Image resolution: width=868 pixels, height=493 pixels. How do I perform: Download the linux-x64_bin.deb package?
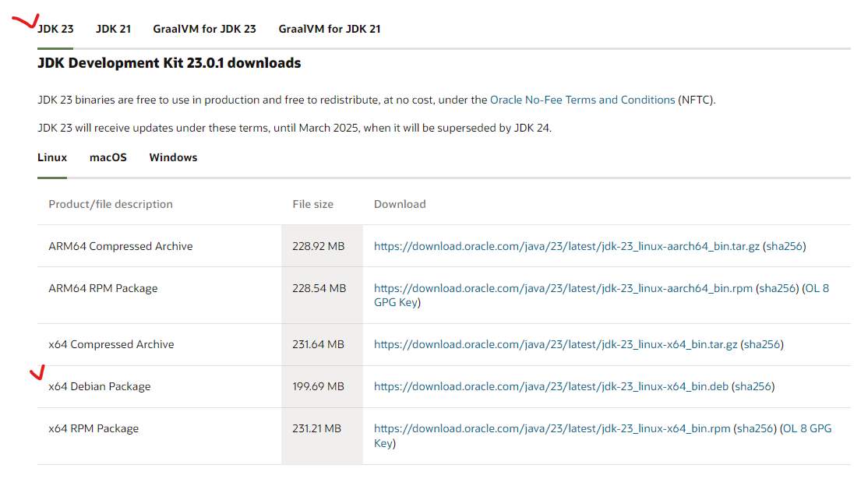[551, 386]
